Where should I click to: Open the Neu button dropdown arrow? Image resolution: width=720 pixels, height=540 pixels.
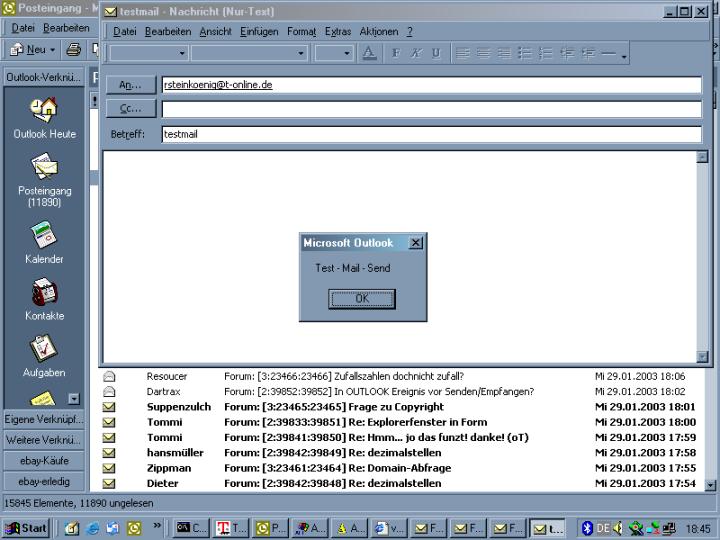coord(52,49)
